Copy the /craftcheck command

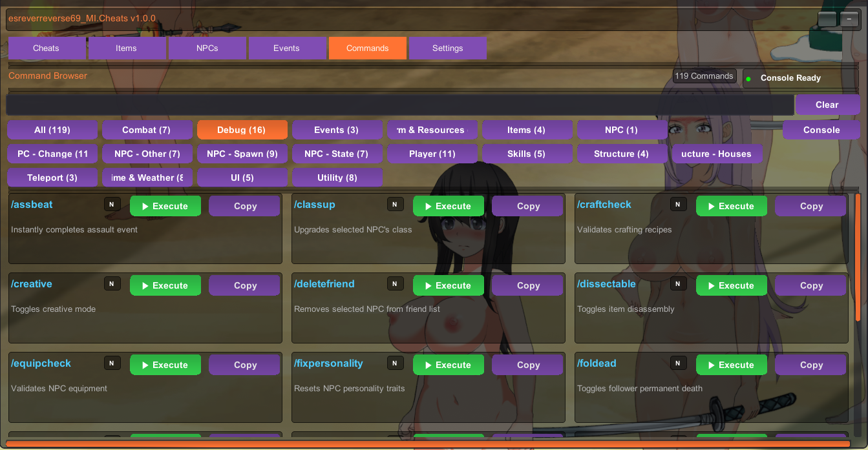click(810, 206)
